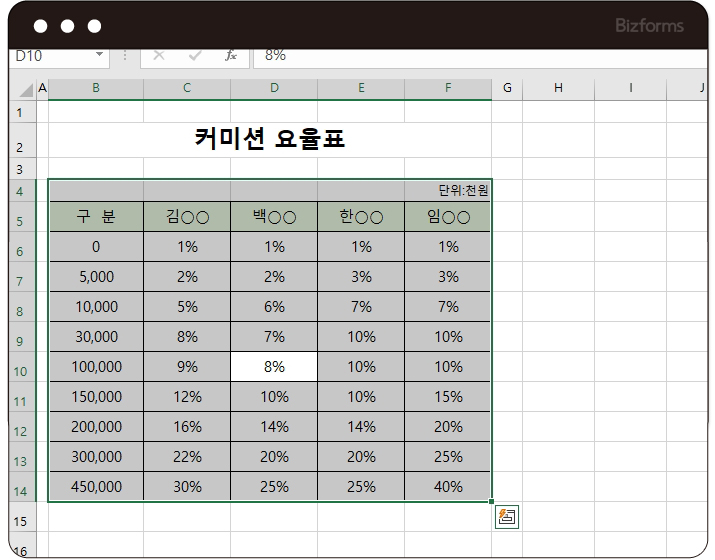715x560 pixels.
Task: Click the Enter checkmark icon in formula bar
Action: (x=195, y=55)
